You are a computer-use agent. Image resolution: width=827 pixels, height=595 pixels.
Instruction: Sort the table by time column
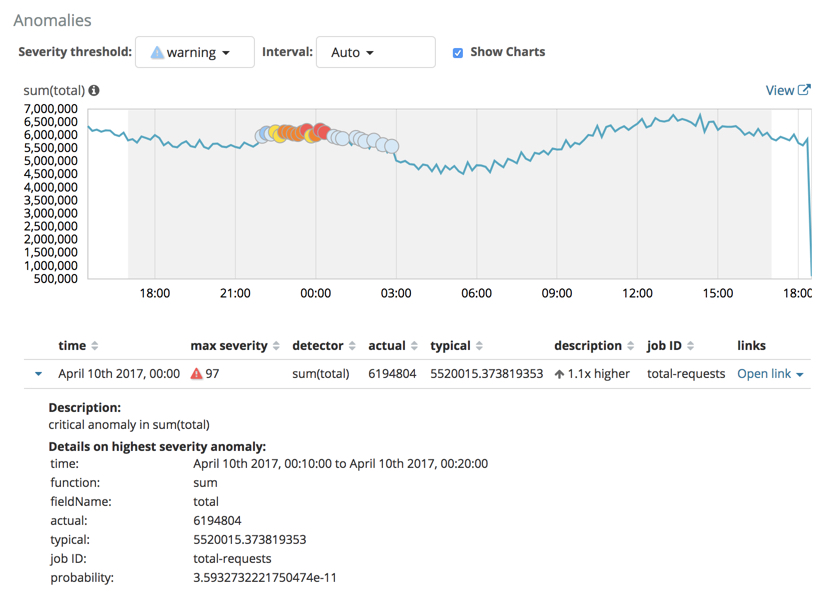[x=94, y=345]
